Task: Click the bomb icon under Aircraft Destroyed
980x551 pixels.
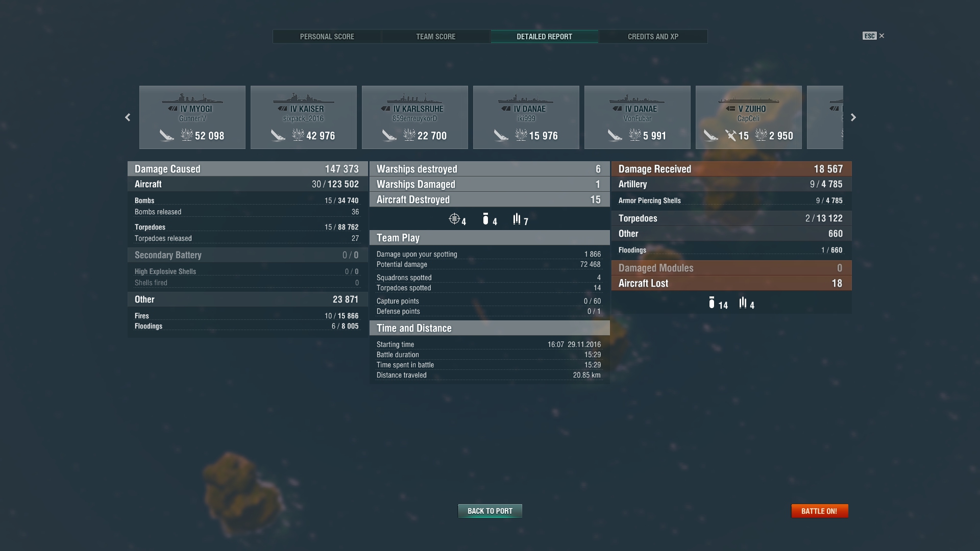Action: (x=485, y=219)
